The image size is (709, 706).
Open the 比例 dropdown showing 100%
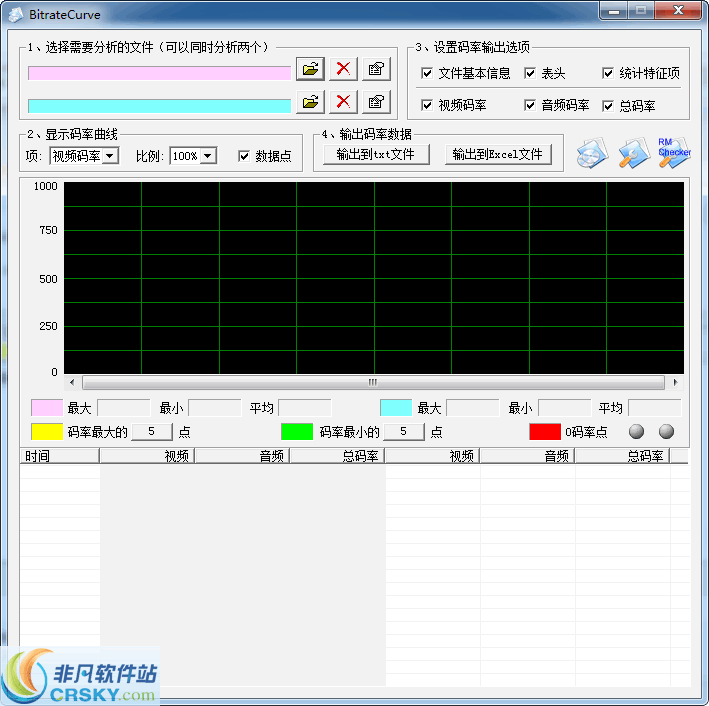(193, 156)
